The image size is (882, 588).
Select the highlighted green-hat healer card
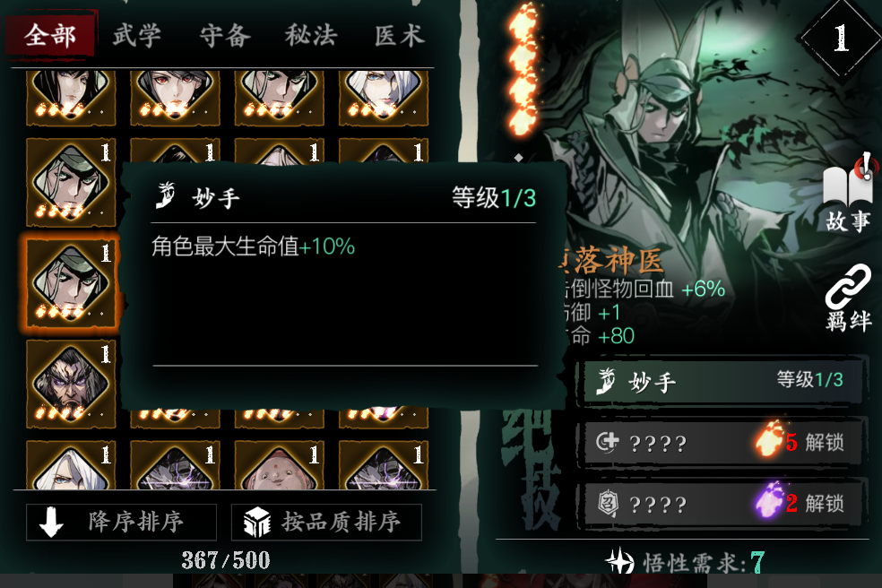[x=71, y=283]
